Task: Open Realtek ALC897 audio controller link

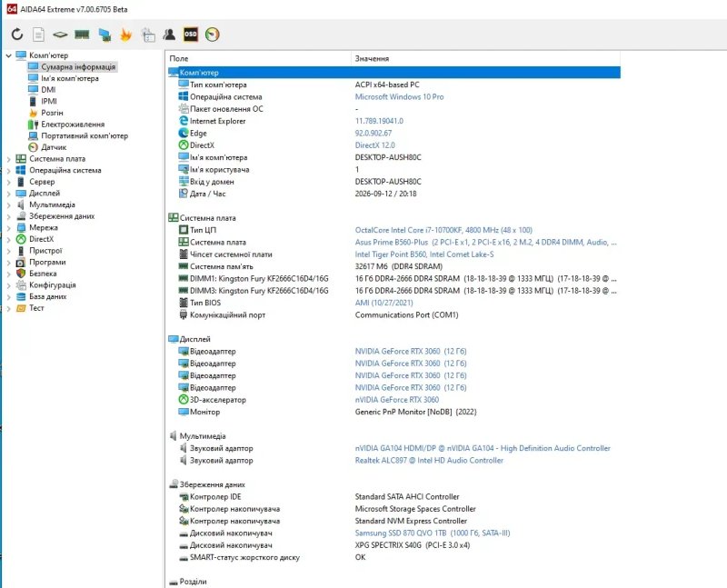Action: (429, 461)
